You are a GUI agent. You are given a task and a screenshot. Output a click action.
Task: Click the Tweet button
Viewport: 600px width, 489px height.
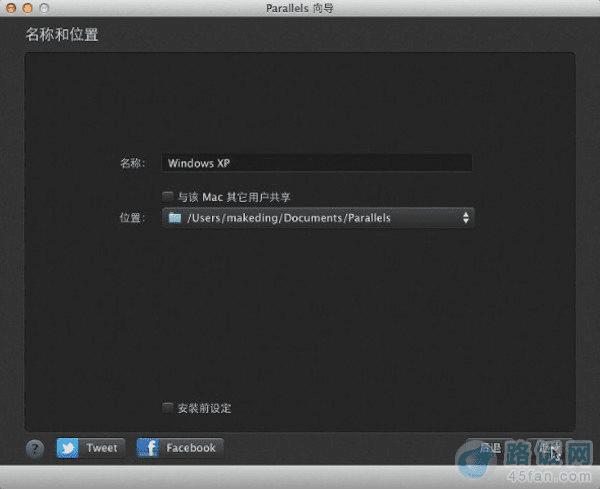pos(91,448)
